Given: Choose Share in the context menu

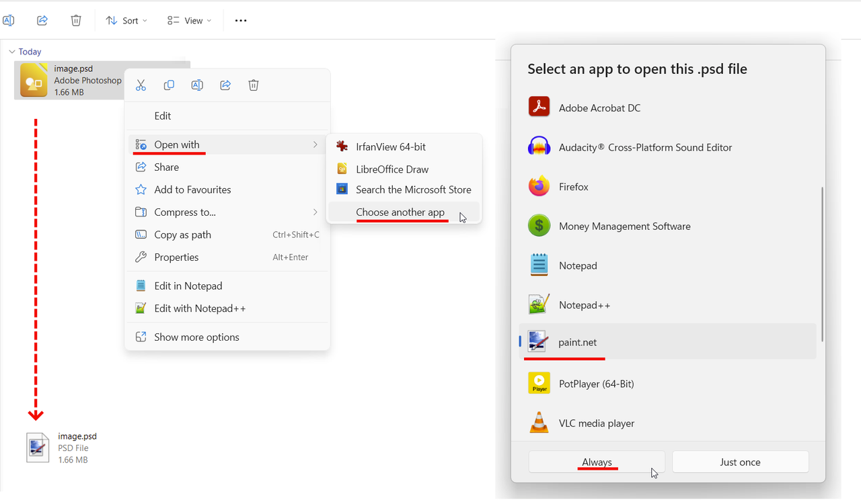Looking at the screenshot, I should (227, 167).
